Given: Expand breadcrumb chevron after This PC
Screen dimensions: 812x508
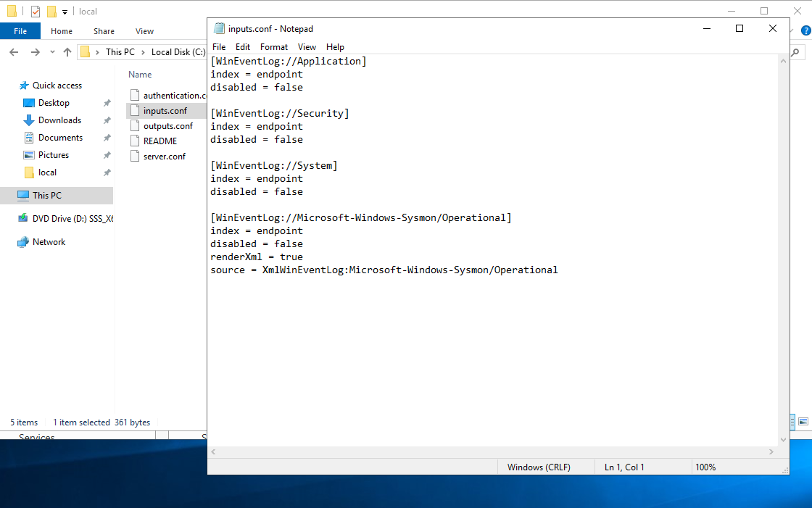Looking at the screenshot, I should 143,51.
